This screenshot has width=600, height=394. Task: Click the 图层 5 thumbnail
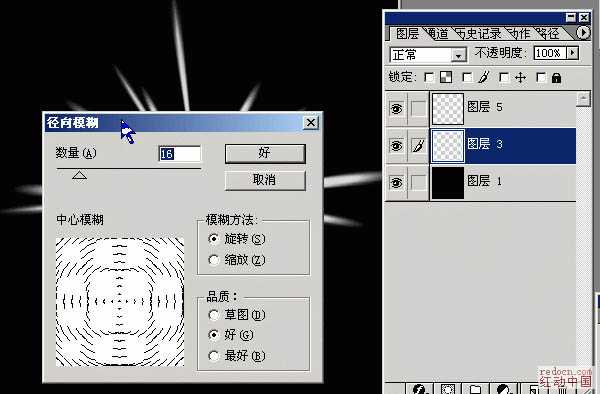click(448, 109)
